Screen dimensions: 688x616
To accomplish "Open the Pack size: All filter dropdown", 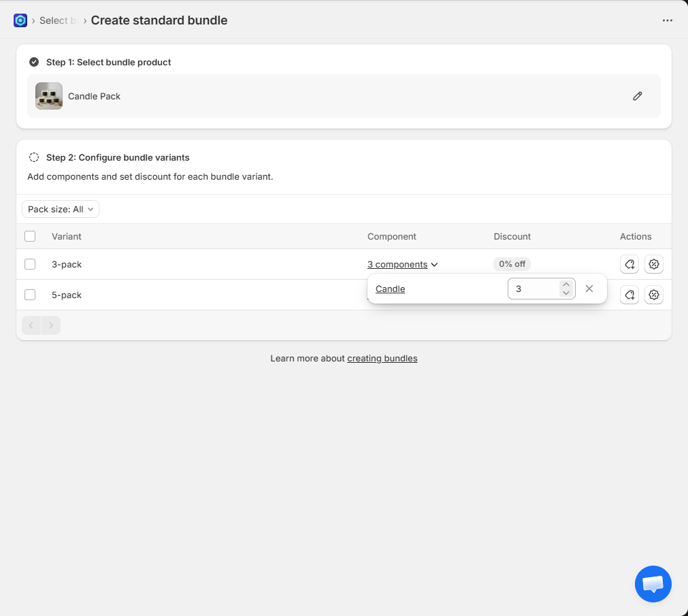I will coord(61,209).
